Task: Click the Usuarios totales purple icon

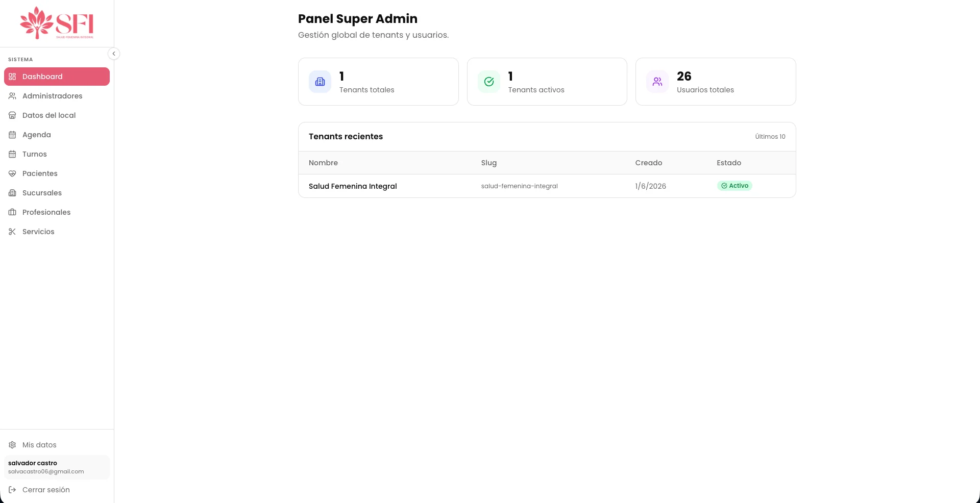Action: (657, 82)
